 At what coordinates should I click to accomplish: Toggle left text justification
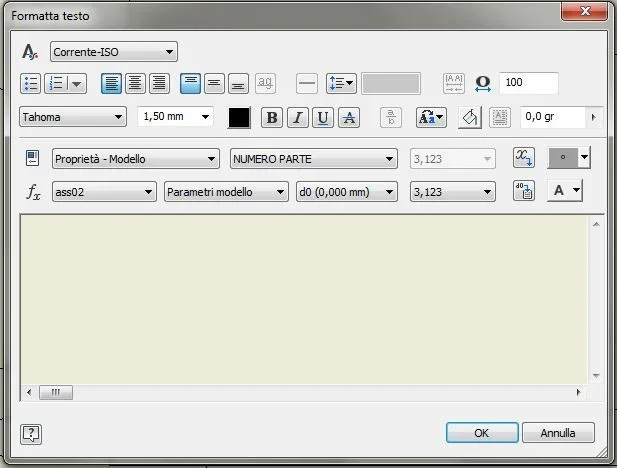point(111,83)
